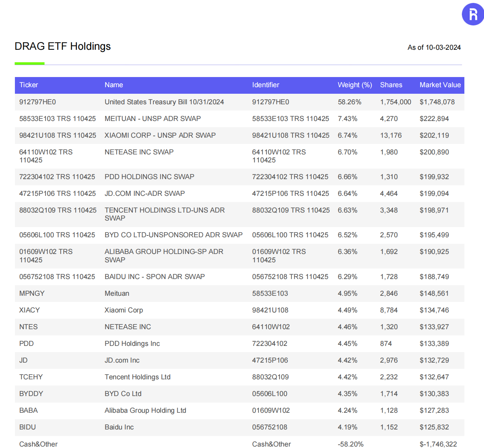Click the Shares column header
The width and height of the screenshot is (484, 448).
point(391,85)
